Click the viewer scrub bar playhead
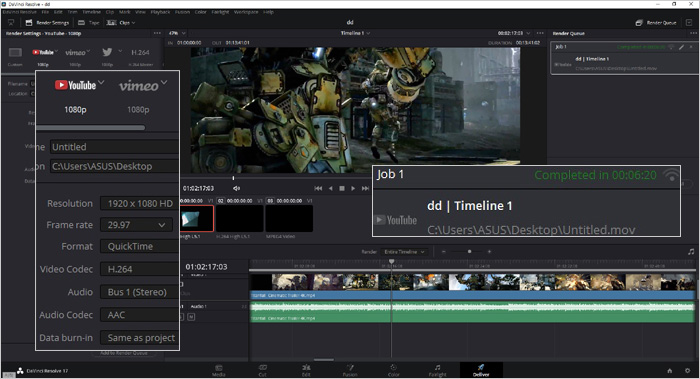 233,178
